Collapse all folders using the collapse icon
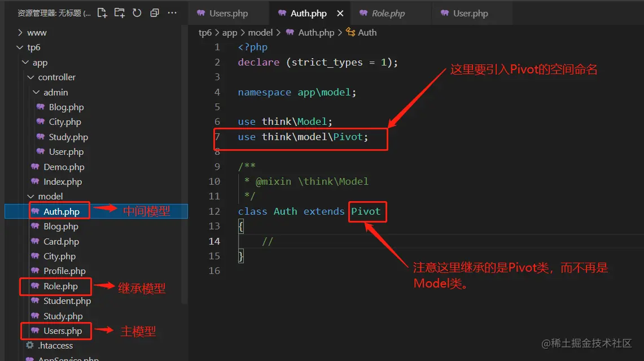This screenshot has height=361, width=644. [155, 13]
